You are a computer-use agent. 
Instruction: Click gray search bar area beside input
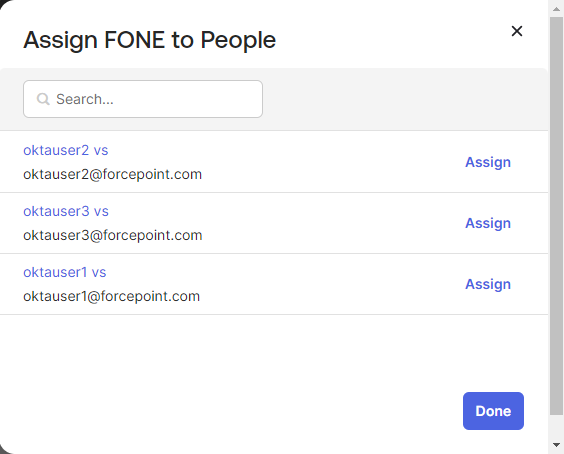pyautogui.click(x=403, y=99)
